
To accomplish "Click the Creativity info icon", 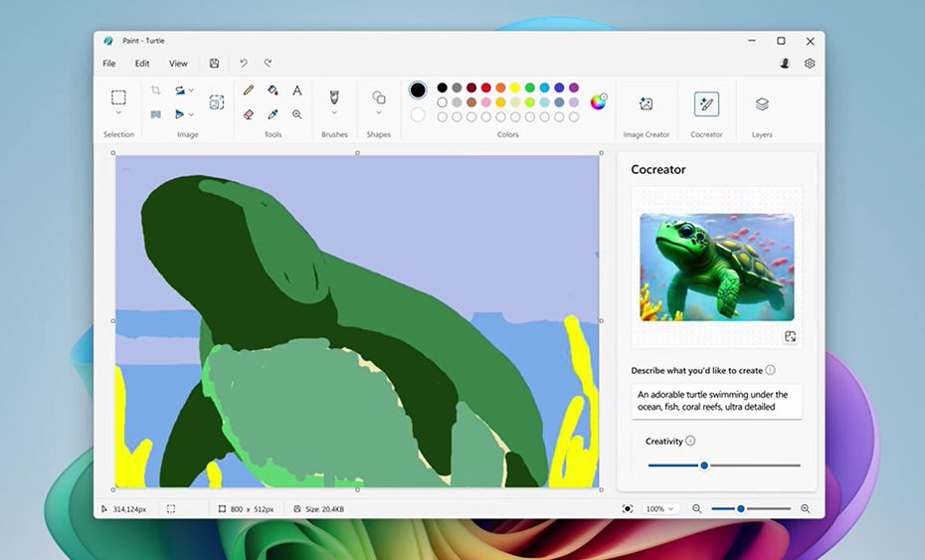I will (x=690, y=441).
